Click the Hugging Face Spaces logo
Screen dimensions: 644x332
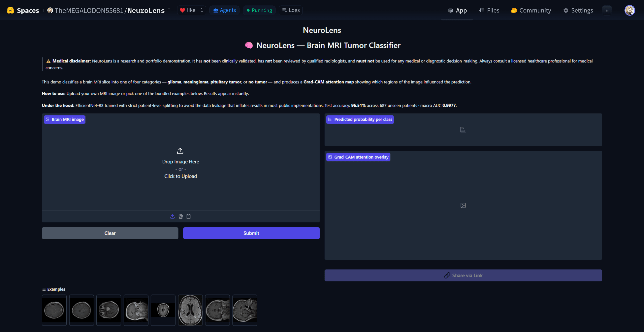tap(10, 10)
